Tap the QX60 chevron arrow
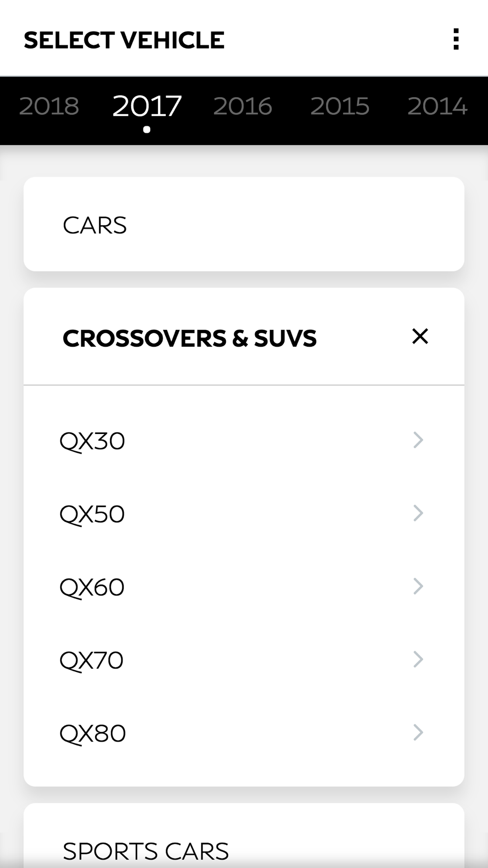This screenshot has width=488, height=868. coord(418,586)
